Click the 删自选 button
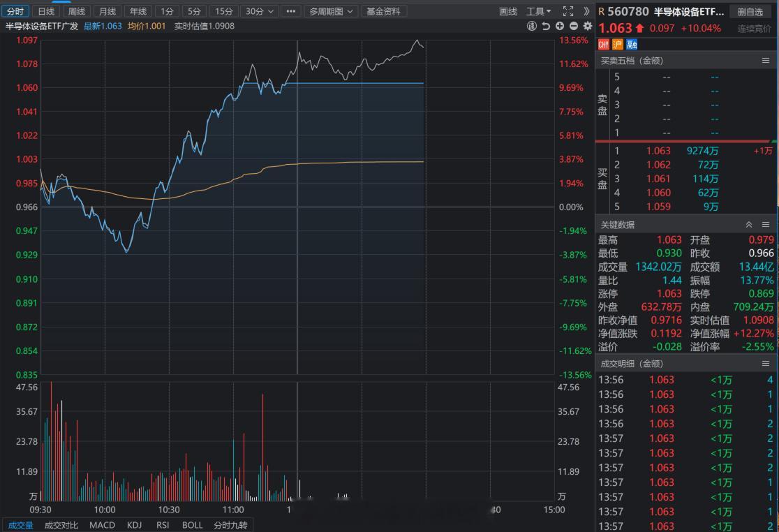Screen dimensions: 779x532 pyautogui.click(x=750, y=11)
